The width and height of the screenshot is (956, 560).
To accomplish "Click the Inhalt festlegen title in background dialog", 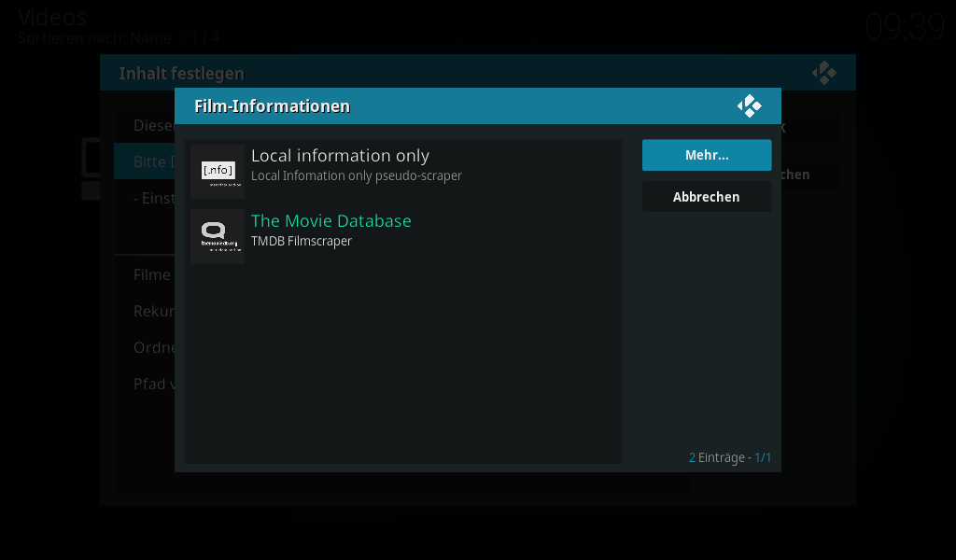I will click(182, 73).
